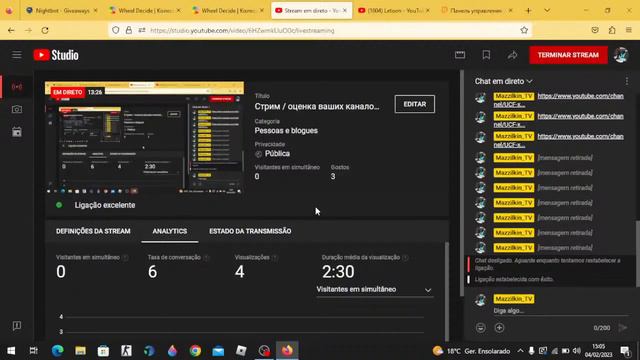Expand the Chat em direto dropdown

pyautogui.click(x=503, y=81)
